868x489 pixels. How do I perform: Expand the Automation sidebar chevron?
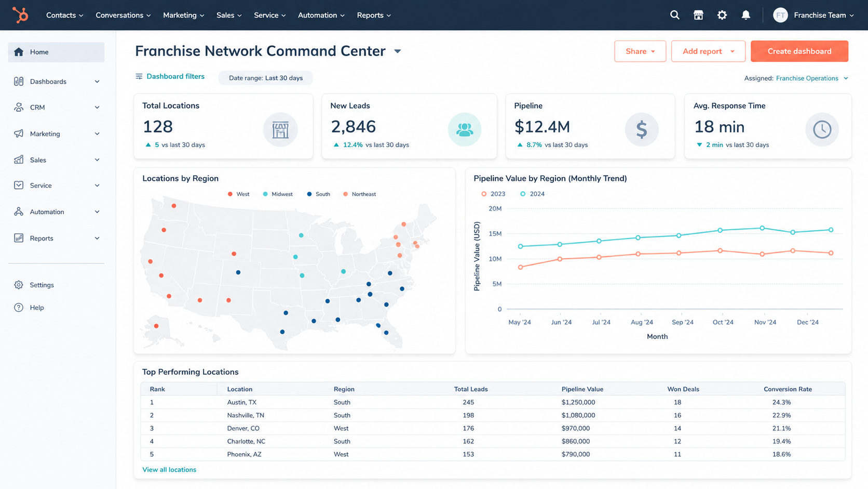click(x=97, y=212)
